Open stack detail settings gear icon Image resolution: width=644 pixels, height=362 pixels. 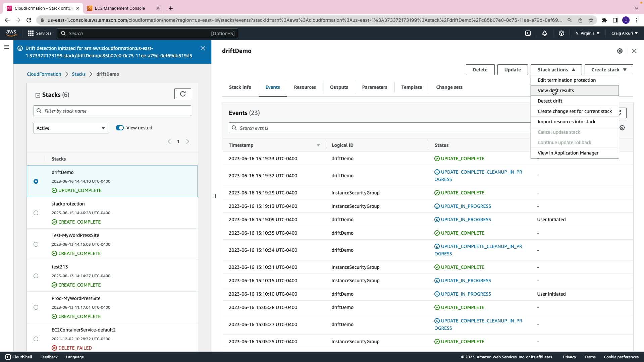pos(620,51)
